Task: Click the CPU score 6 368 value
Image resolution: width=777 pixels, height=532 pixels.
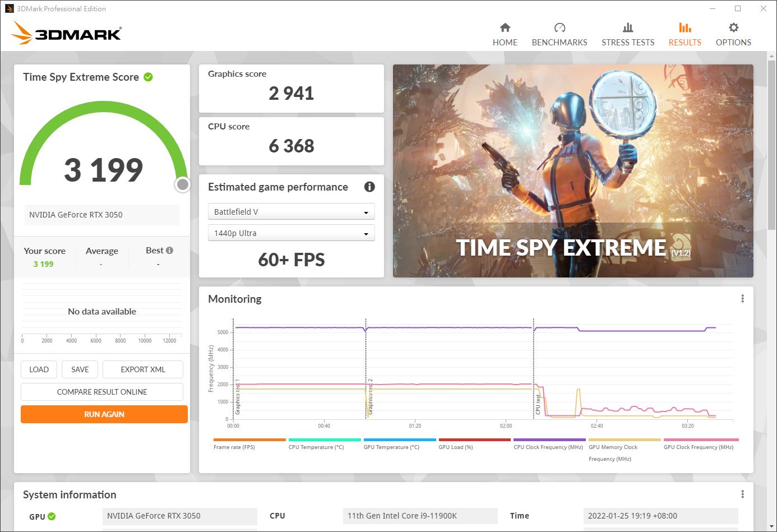Action: [x=291, y=146]
